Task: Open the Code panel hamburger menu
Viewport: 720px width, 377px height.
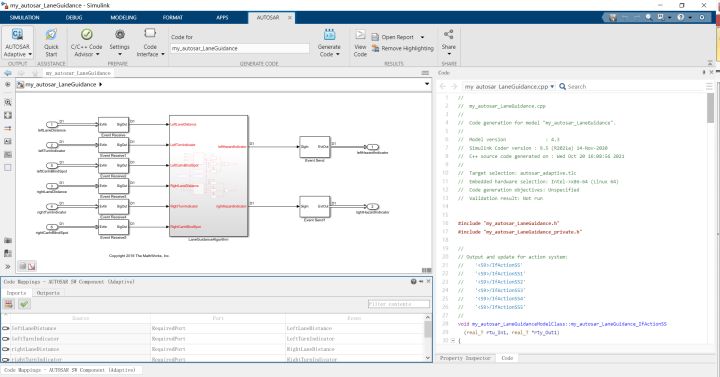Action: (709, 86)
